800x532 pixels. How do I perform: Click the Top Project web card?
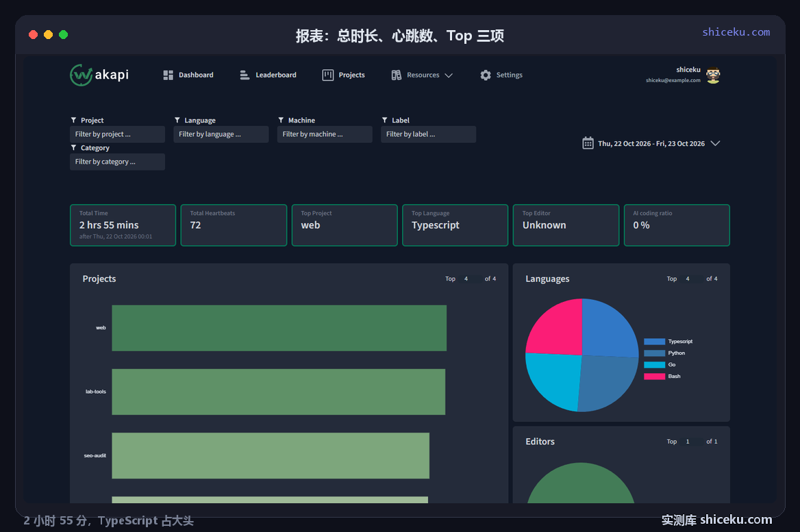(345, 225)
